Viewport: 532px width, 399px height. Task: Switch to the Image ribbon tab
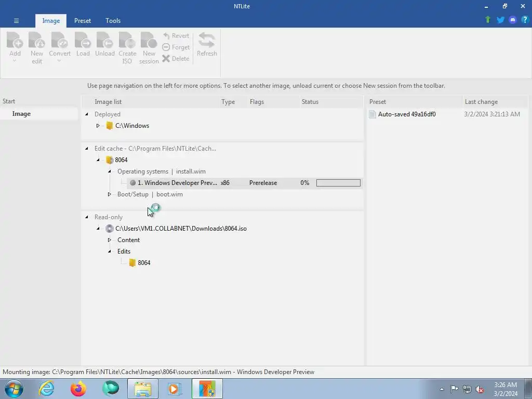51,21
